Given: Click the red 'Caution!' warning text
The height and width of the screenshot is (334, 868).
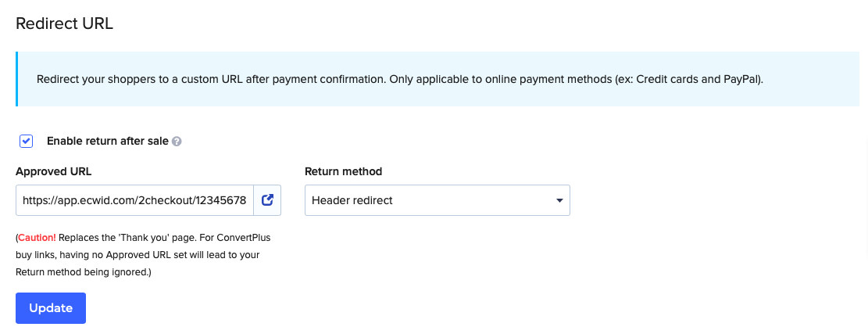Looking at the screenshot, I should click(37, 238).
